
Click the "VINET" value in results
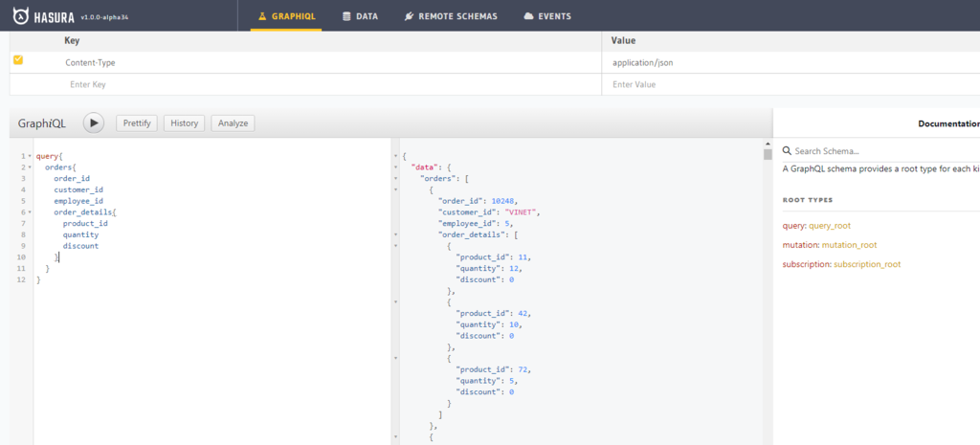tap(522, 211)
